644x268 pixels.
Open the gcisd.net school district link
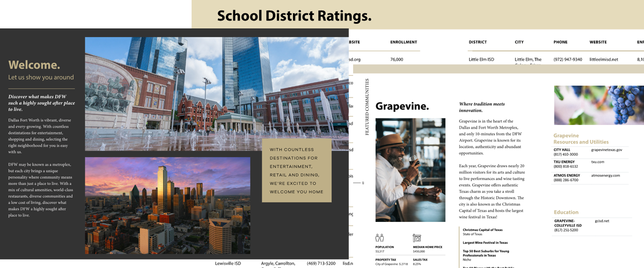[x=603, y=220]
